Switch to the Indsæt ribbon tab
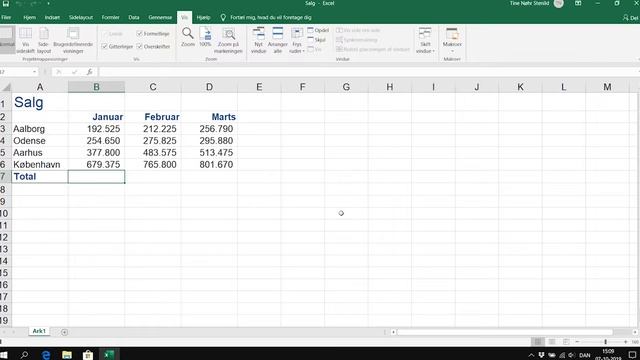The width and height of the screenshot is (640, 360). click(x=52, y=18)
